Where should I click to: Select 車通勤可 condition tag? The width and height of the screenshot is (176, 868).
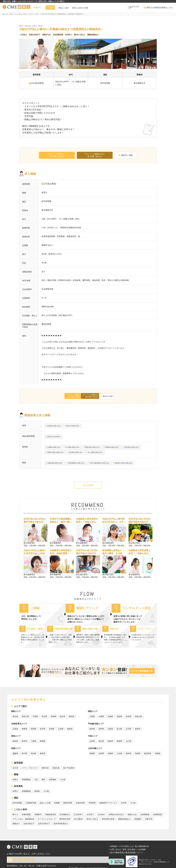click(x=38, y=814)
